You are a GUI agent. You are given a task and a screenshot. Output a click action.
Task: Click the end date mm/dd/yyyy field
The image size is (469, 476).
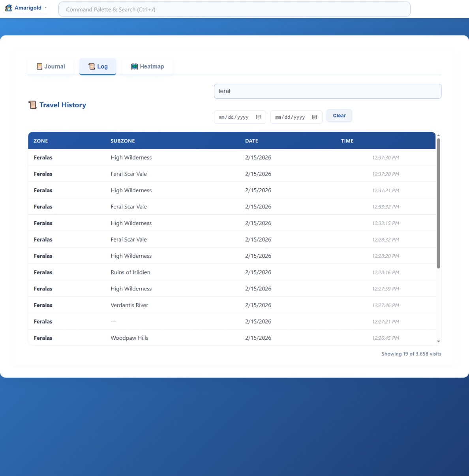point(290,117)
